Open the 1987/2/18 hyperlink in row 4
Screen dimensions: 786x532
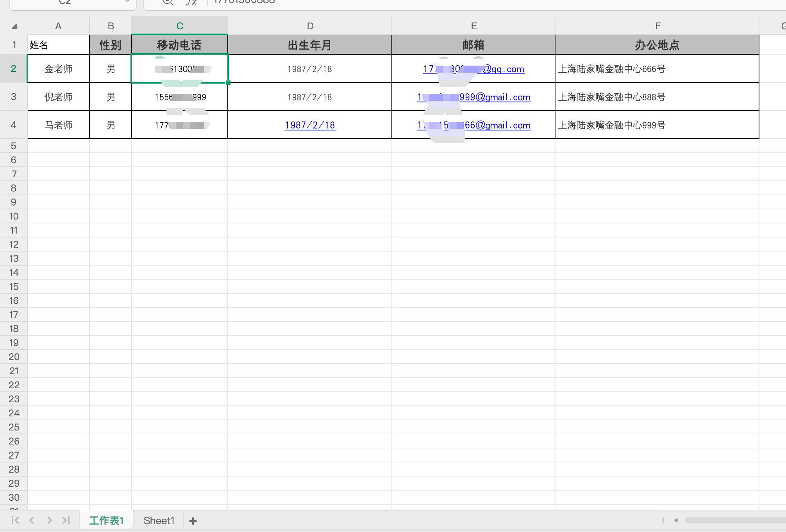pos(310,125)
